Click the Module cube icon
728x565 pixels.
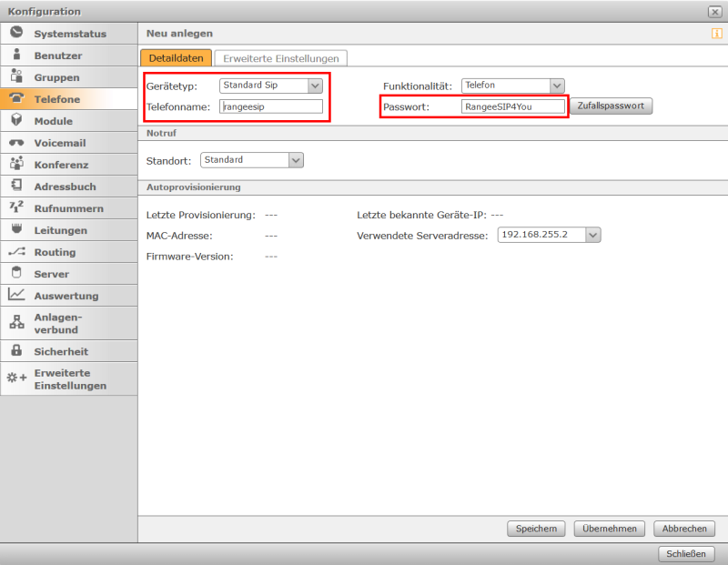tap(16, 120)
